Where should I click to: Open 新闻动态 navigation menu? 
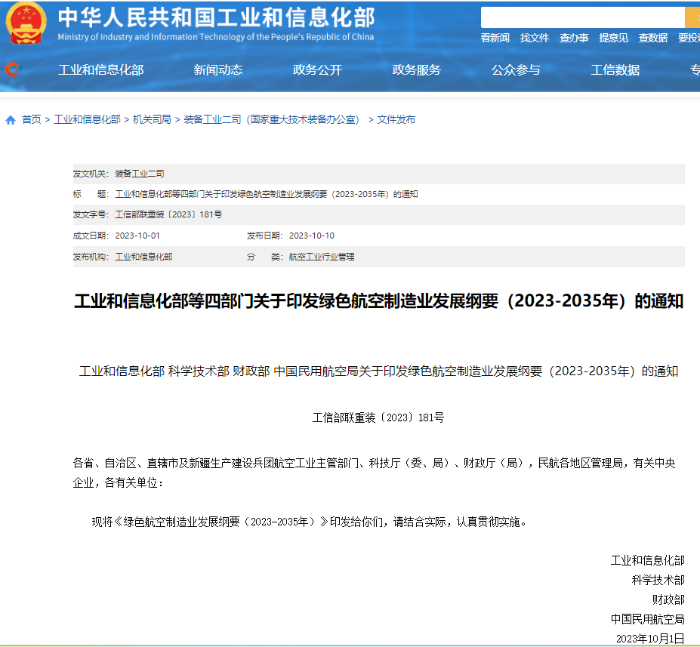pos(218,70)
